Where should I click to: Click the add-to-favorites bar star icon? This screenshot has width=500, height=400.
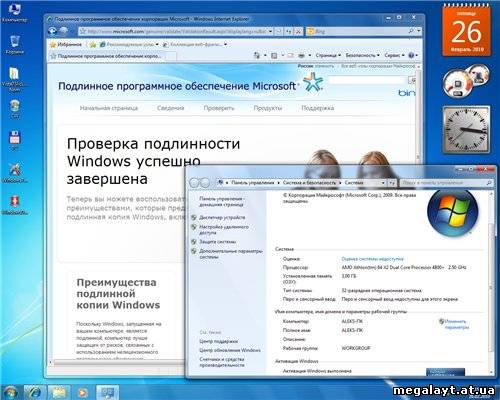[x=93, y=44]
